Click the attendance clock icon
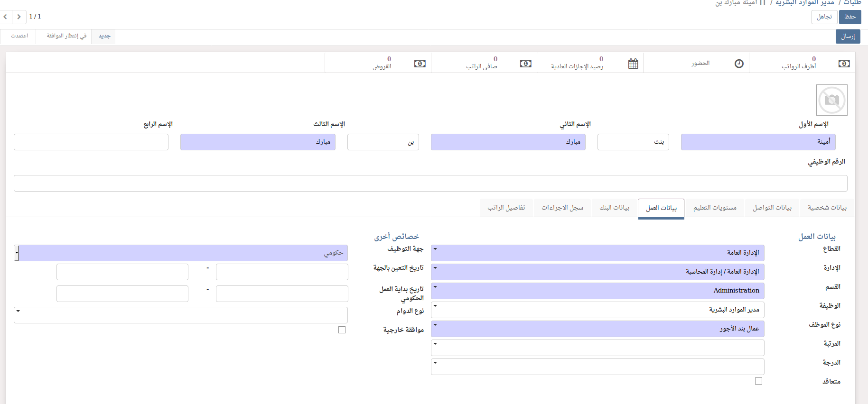This screenshot has height=404, width=868. point(739,64)
